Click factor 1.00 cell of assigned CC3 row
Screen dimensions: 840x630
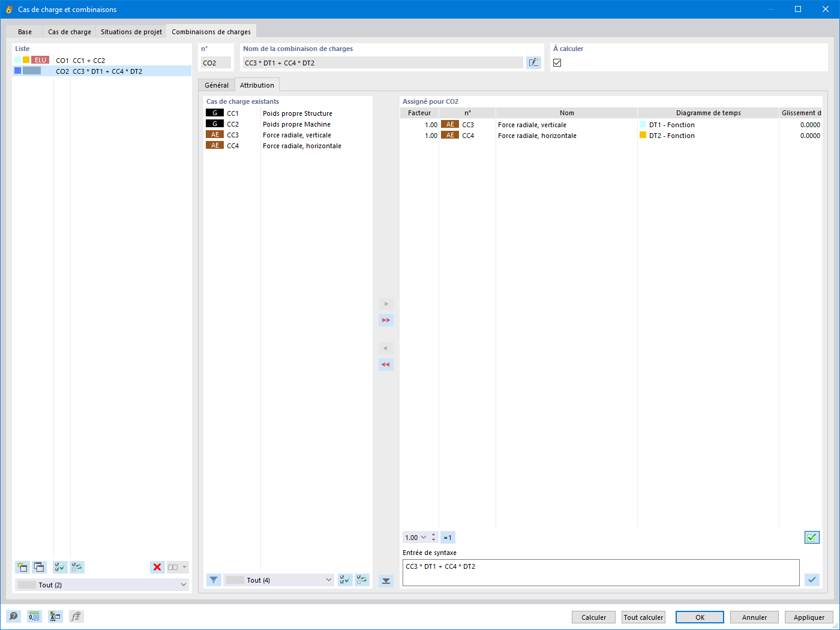419,125
